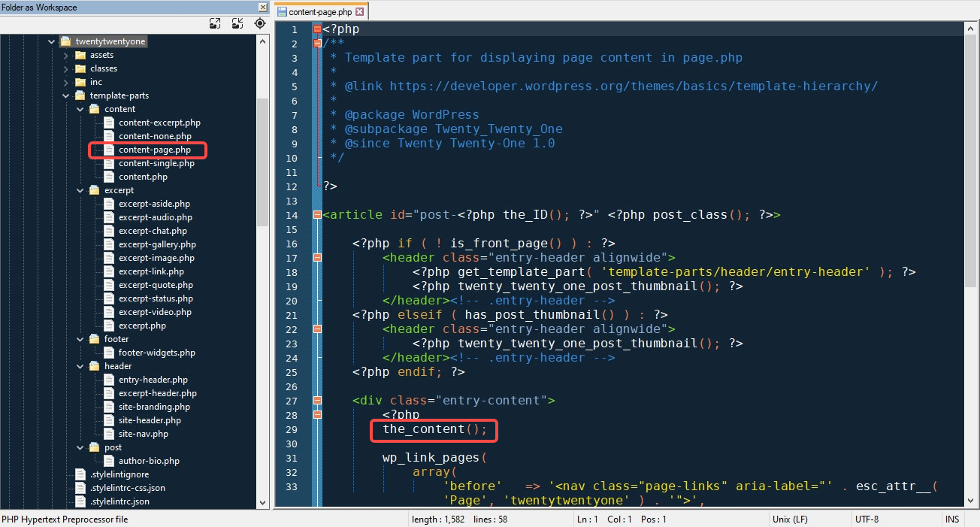The height and width of the screenshot is (527, 980).
Task: Click the editor vertical scrollbar down arrow
Action: pyautogui.click(x=972, y=501)
